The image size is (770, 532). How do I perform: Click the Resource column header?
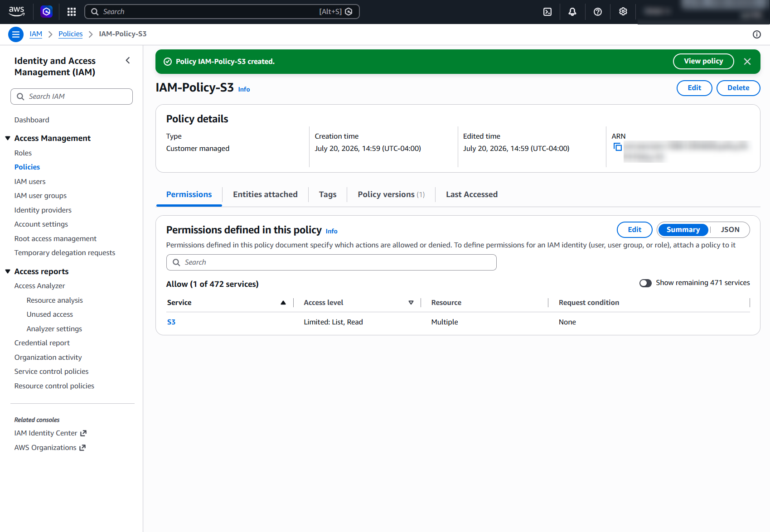pyautogui.click(x=446, y=303)
